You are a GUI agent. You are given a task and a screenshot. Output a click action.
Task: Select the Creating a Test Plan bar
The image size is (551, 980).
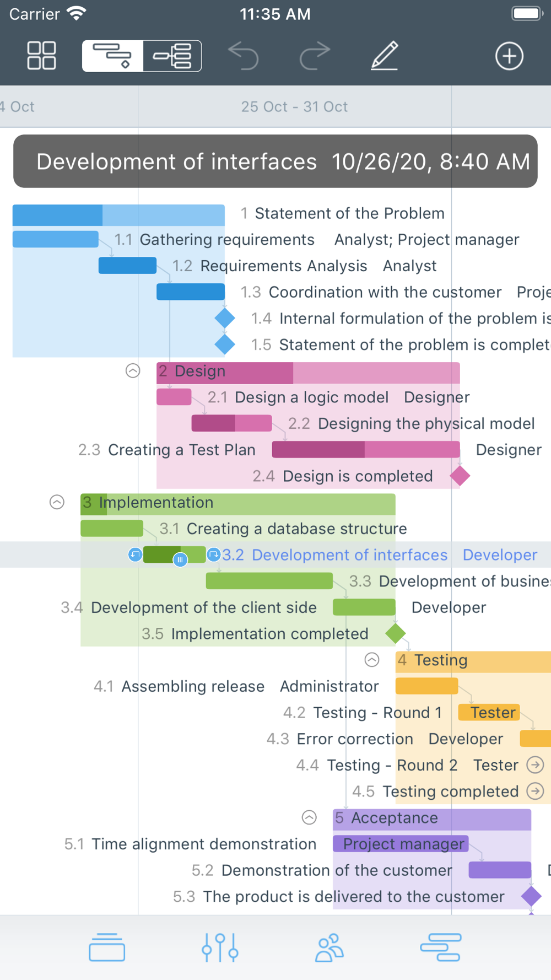click(366, 450)
